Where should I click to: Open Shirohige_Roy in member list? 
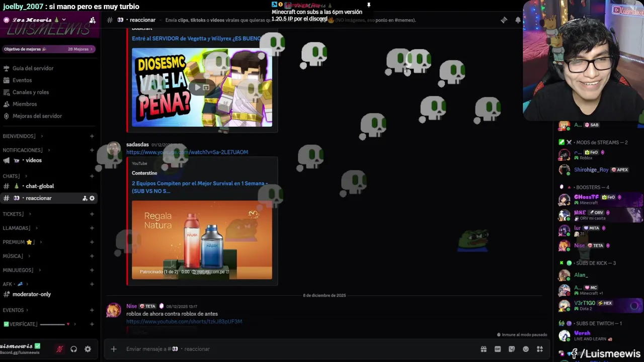[x=599, y=170]
